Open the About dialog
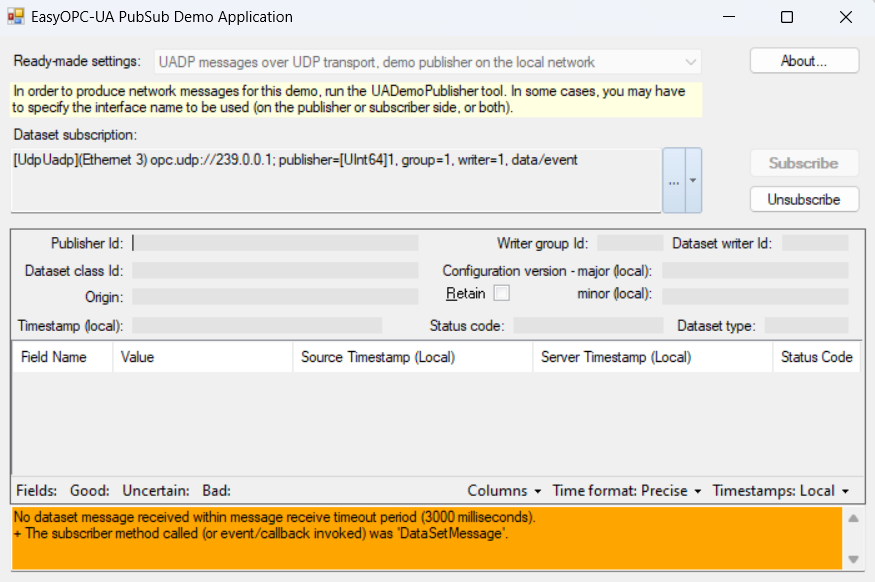The height and width of the screenshot is (582, 875). tap(804, 61)
